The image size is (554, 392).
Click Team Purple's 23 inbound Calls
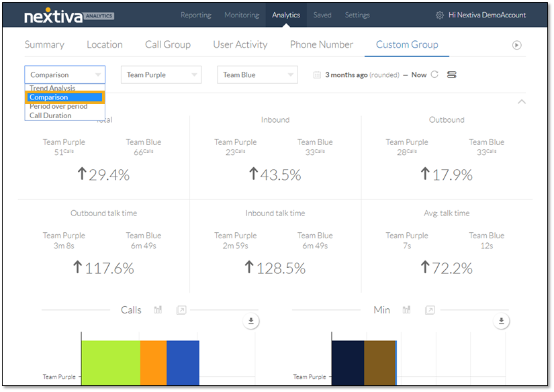click(235, 152)
